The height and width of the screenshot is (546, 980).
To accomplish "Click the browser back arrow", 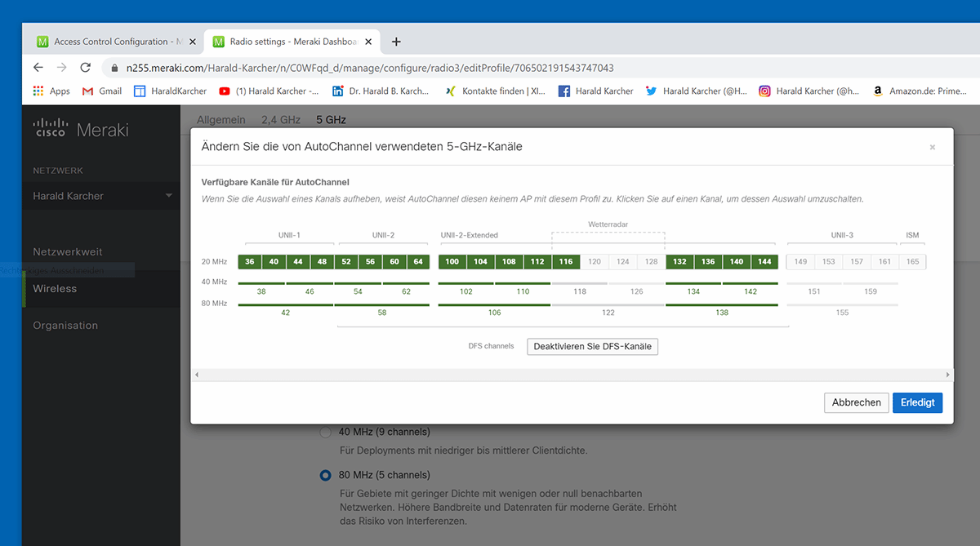I will click(38, 68).
